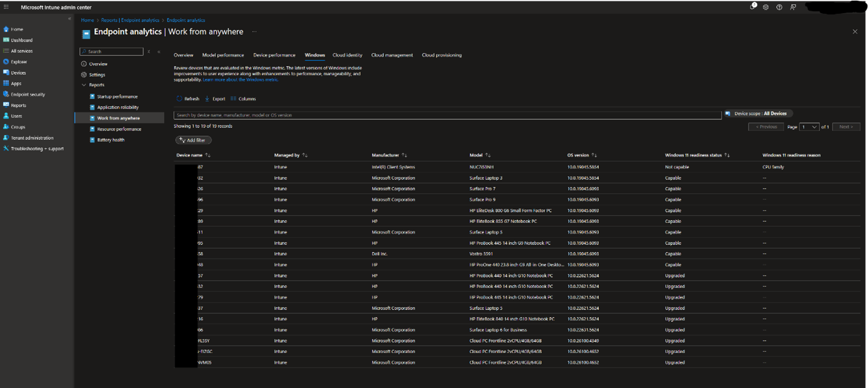This screenshot has height=388, width=868.
Task: Click the Add filter button
Action: point(194,140)
